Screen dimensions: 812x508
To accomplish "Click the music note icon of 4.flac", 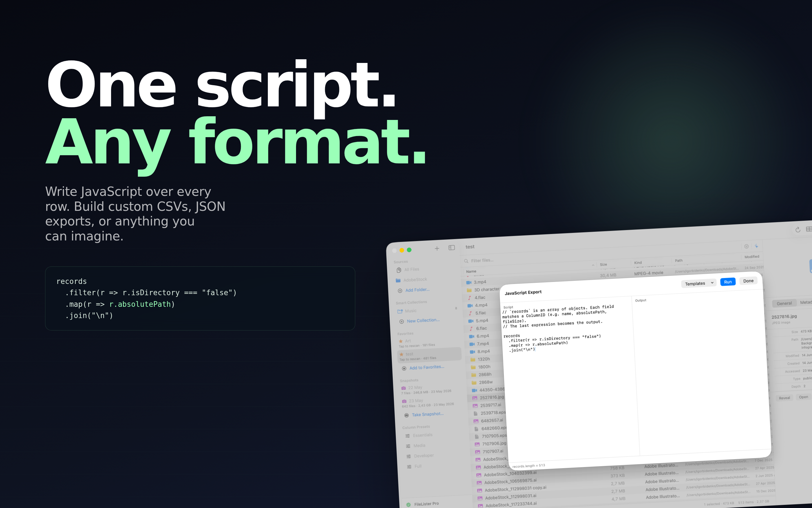I will (469, 298).
